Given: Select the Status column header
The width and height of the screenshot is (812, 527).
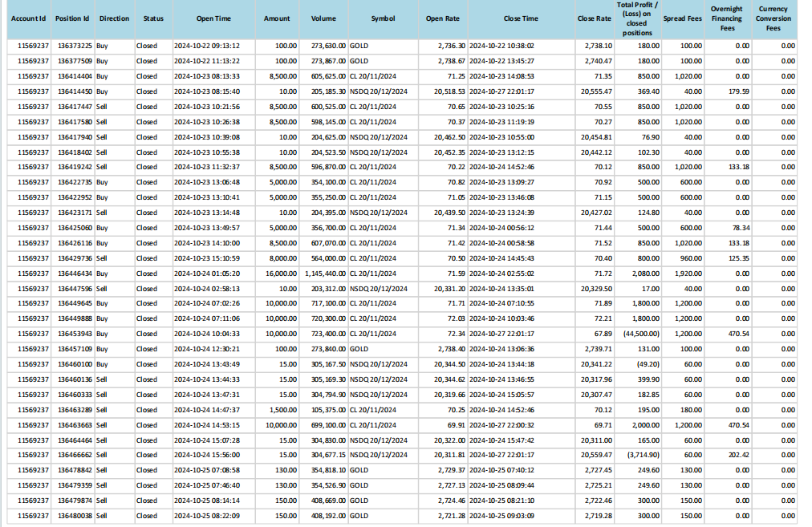Looking at the screenshot, I should (153, 18).
